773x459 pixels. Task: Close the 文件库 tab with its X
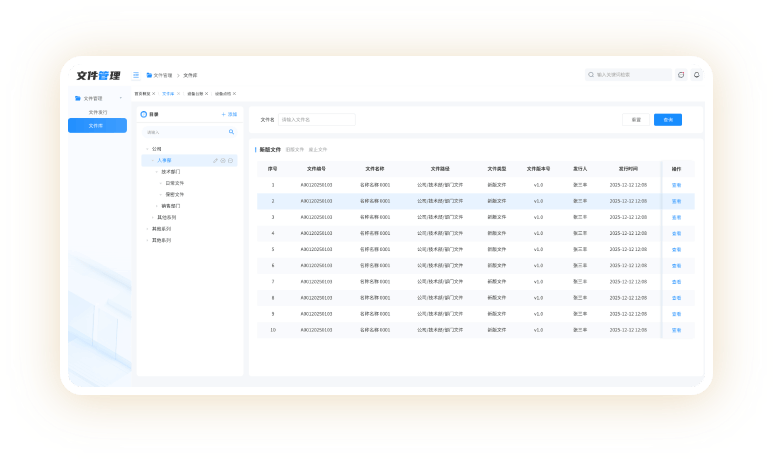click(180, 93)
